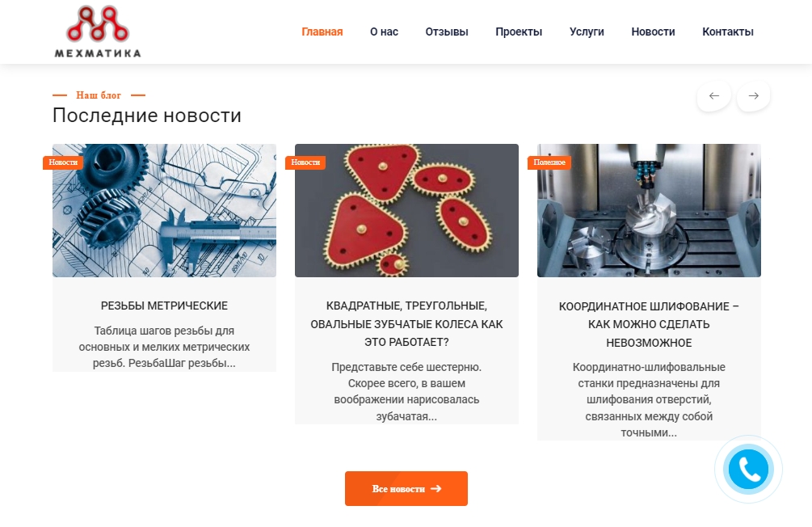Screen dimensions: 812x527
Task: Open the blue phone call widget
Action: point(748,470)
